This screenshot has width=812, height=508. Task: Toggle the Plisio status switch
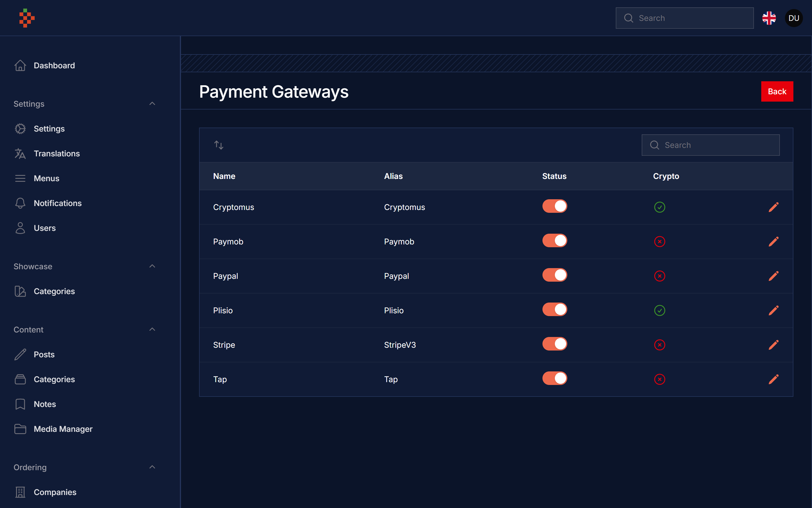click(x=555, y=309)
